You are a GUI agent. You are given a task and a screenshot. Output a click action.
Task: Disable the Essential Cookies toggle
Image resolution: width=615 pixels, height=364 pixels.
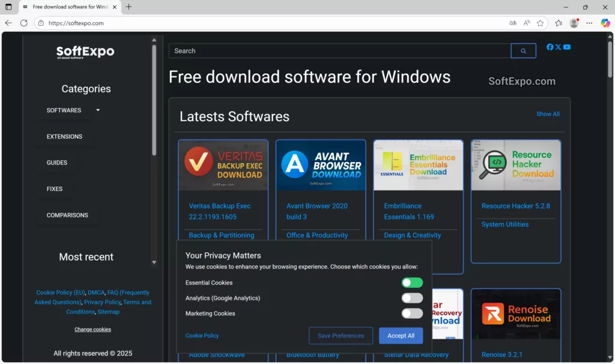(x=411, y=282)
